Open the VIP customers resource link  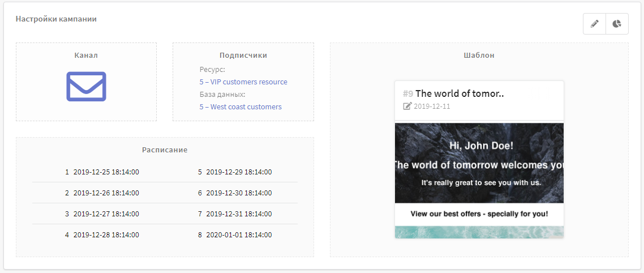(x=243, y=82)
